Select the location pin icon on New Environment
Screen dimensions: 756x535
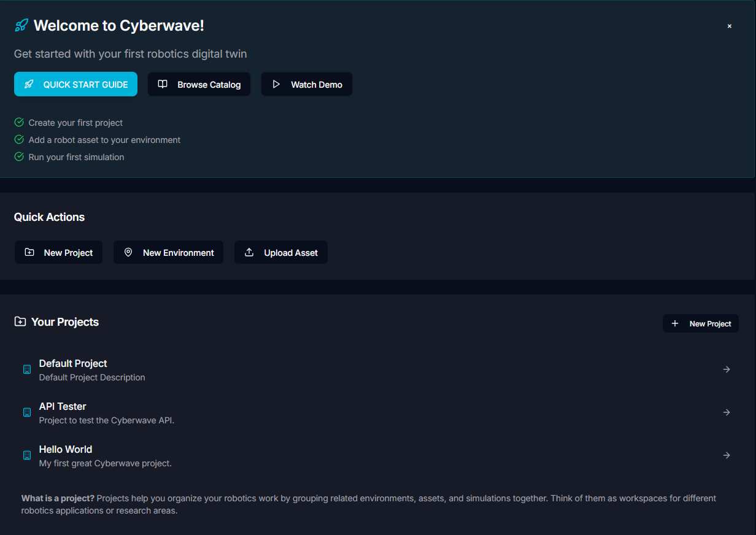128,252
